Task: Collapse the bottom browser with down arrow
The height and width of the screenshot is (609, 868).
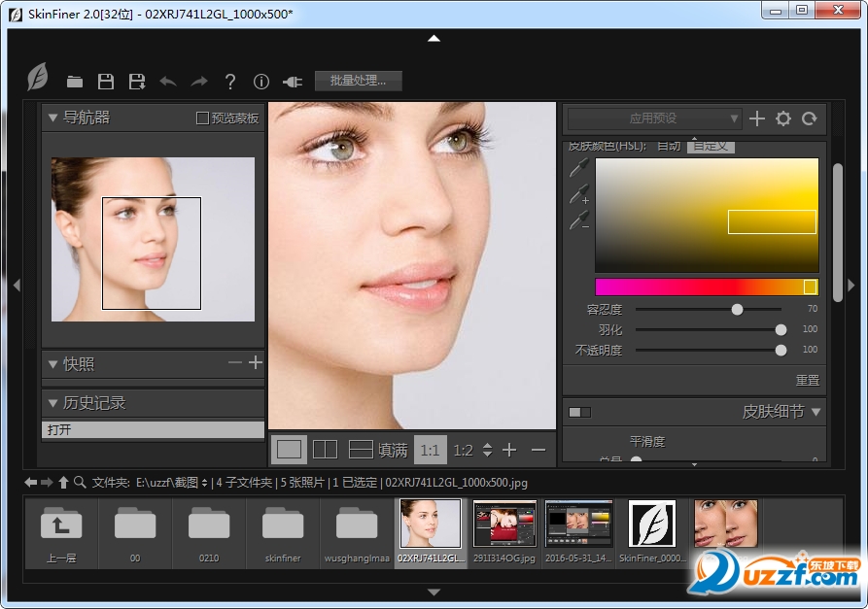Action: coord(434,592)
